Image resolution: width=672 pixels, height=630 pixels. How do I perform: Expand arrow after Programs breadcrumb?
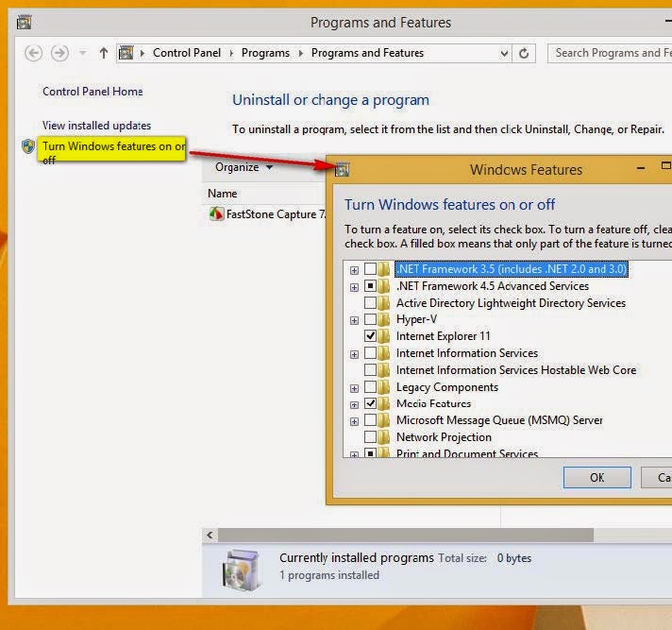click(300, 53)
